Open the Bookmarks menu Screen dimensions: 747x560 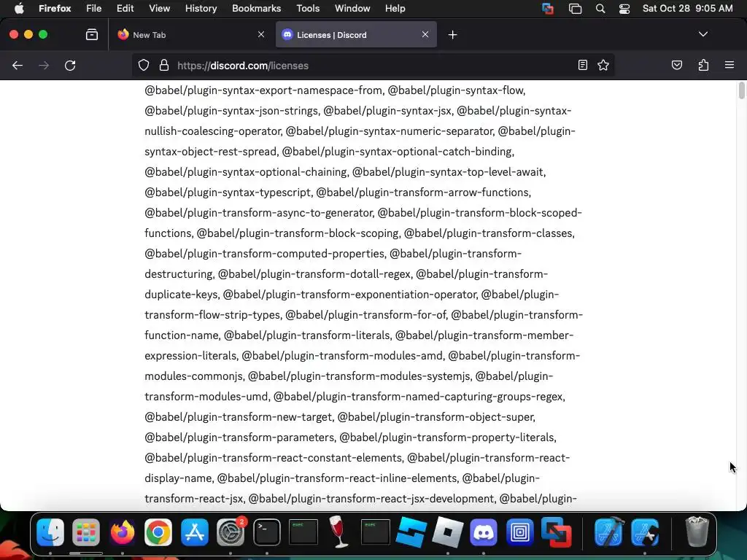click(256, 8)
